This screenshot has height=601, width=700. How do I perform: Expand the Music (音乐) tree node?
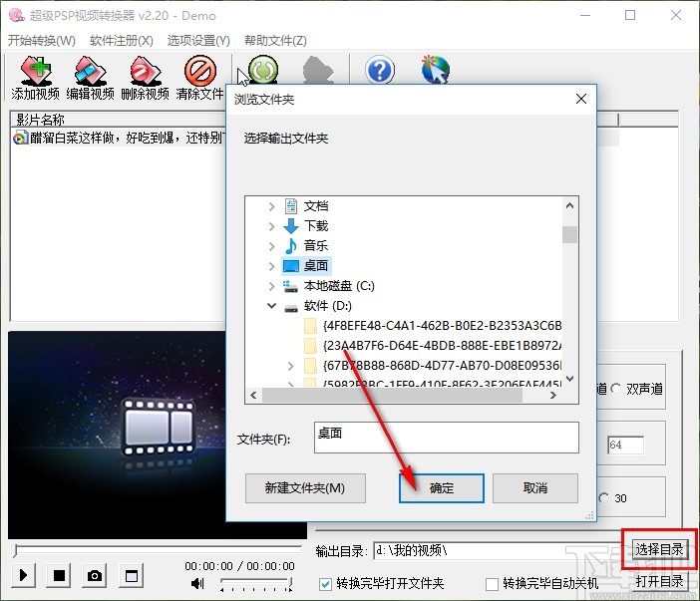click(x=271, y=246)
